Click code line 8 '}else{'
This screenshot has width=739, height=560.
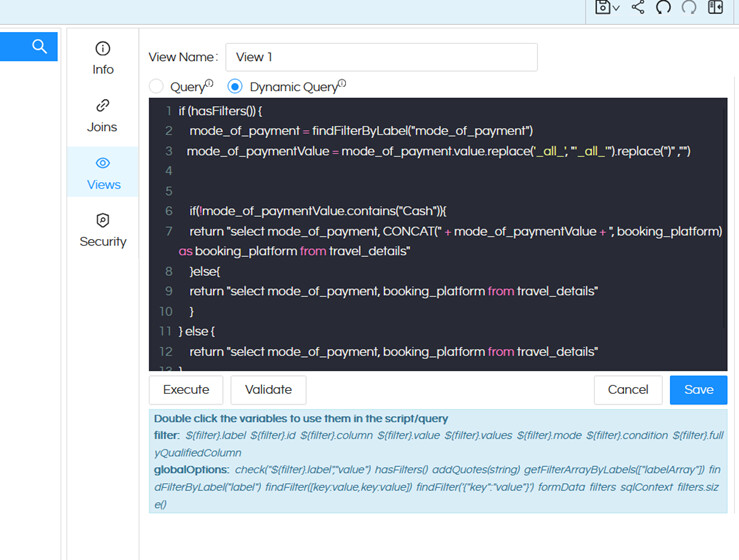[205, 272]
